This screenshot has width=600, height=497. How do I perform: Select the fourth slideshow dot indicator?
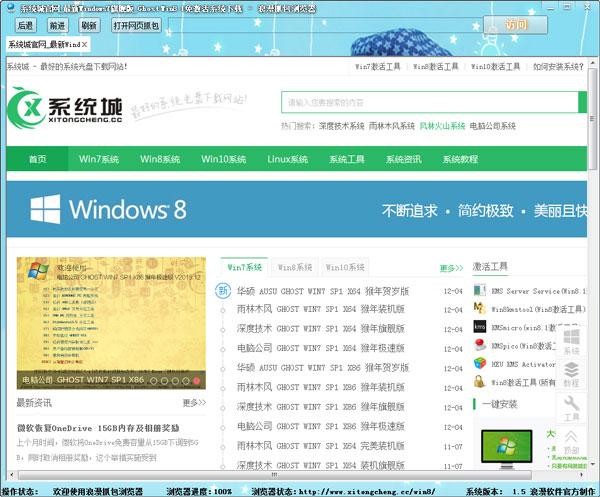186,381
